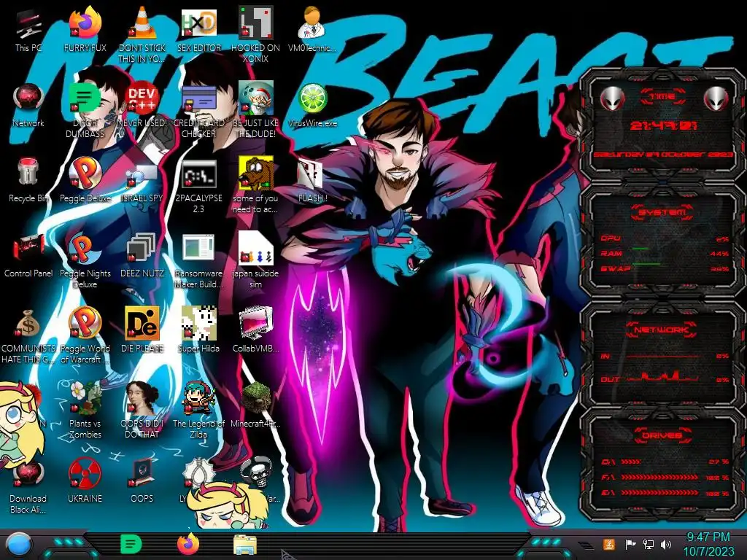Screen dimensions: 747x560
Task: Open the Control Panel icon
Action: [x=28, y=256]
